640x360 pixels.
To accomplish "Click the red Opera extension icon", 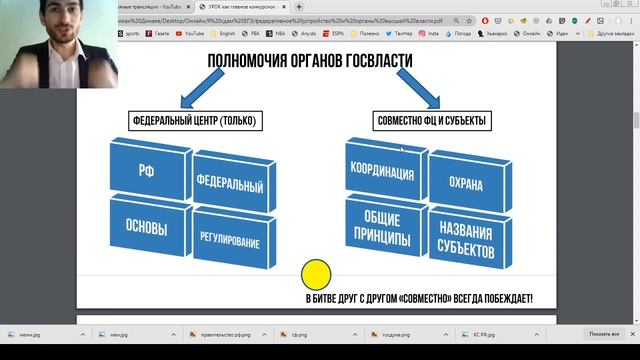I will pyautogui.click(x=485, y=20).
